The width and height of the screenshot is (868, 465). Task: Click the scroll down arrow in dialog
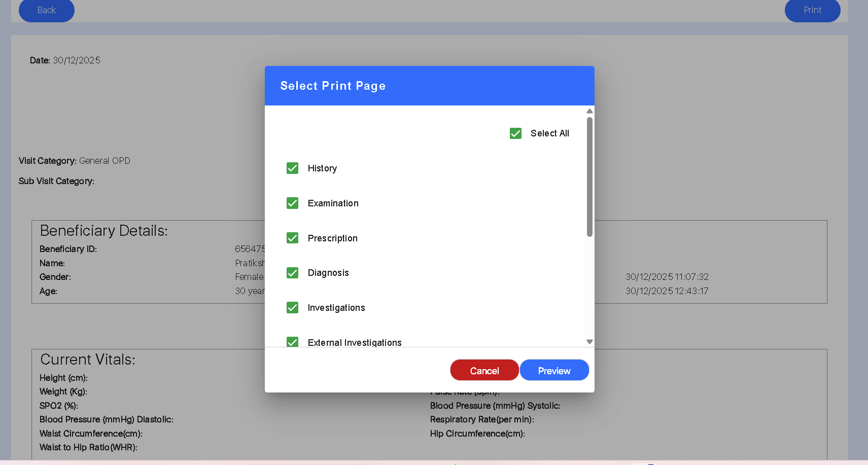pyautogui.click(x=589, y=342)
